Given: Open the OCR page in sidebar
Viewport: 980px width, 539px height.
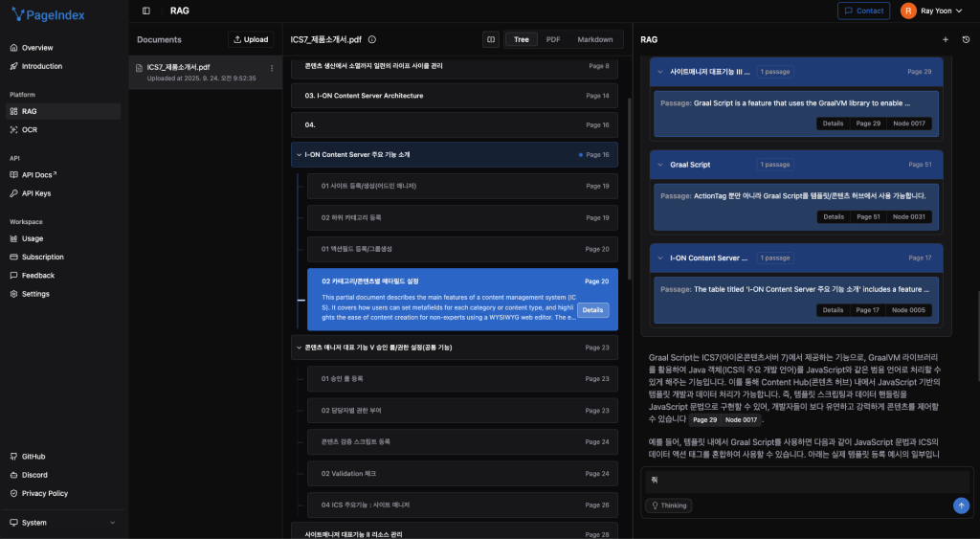Looking at the screenshot, I should pyautogui.click(x=30, y=129).
